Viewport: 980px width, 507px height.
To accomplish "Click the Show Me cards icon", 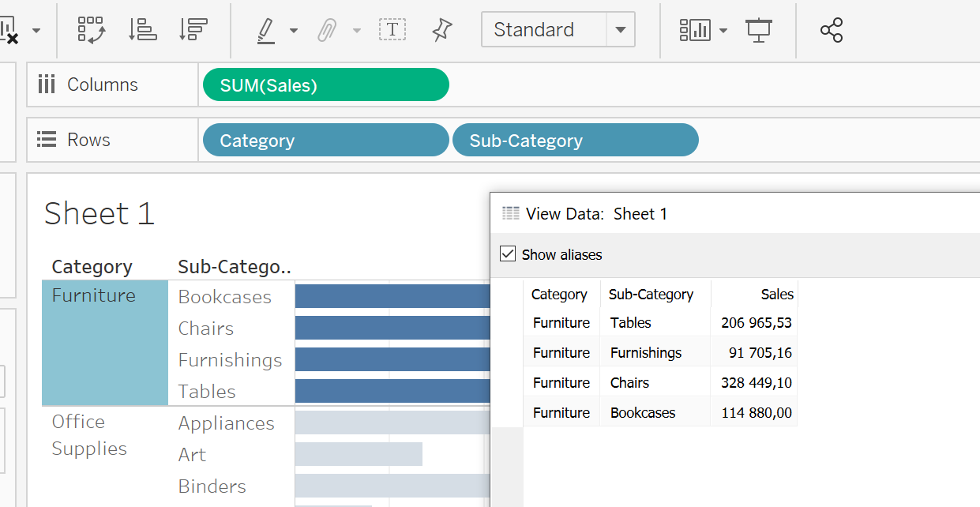I will pyautogui.click(x=694, y=30).
